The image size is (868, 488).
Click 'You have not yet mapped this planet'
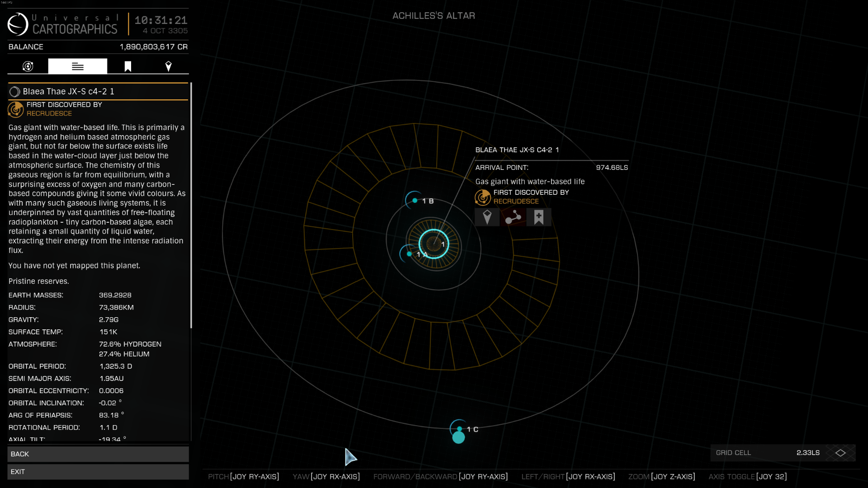[75, 266]
